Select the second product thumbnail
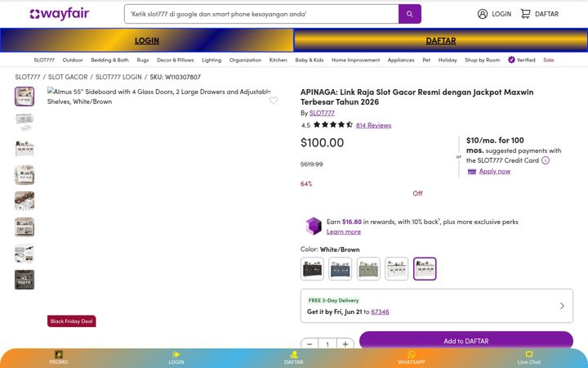The image size is (588, 368). click(24, 123)
